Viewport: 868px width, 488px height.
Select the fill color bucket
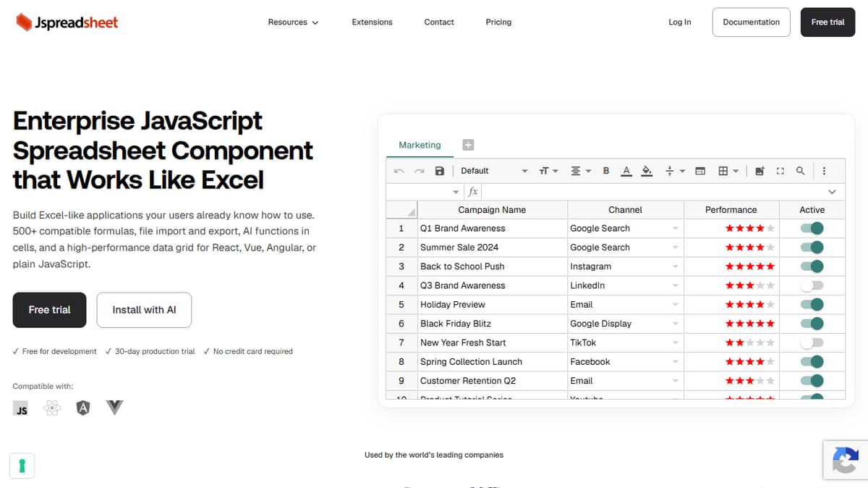tap(647, 171)
